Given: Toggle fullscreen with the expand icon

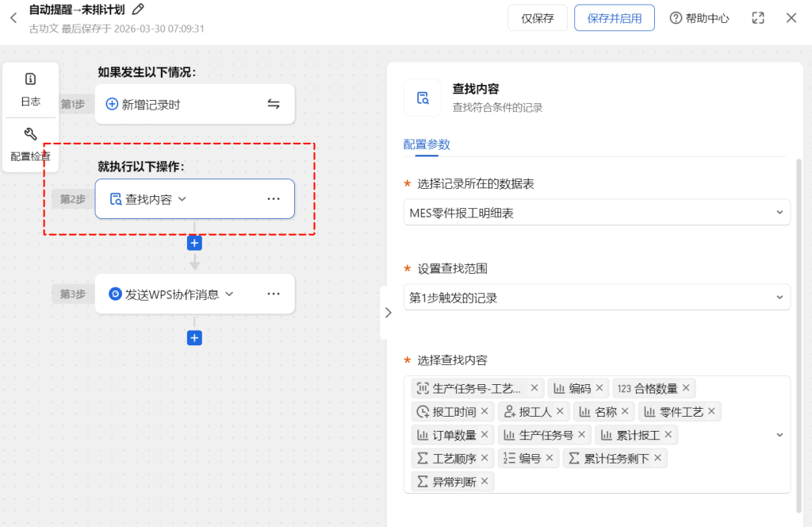Looking at the screenshot, I should point(758,18).
